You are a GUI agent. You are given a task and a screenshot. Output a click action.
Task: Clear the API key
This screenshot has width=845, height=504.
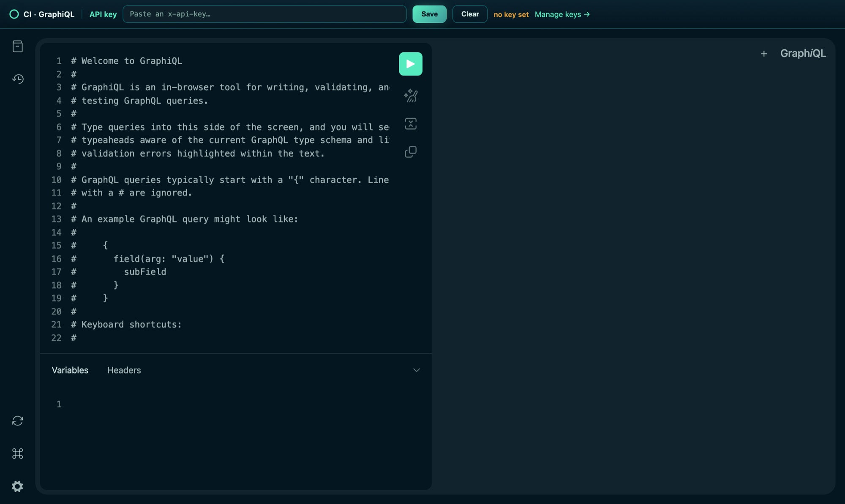(470, 14)
